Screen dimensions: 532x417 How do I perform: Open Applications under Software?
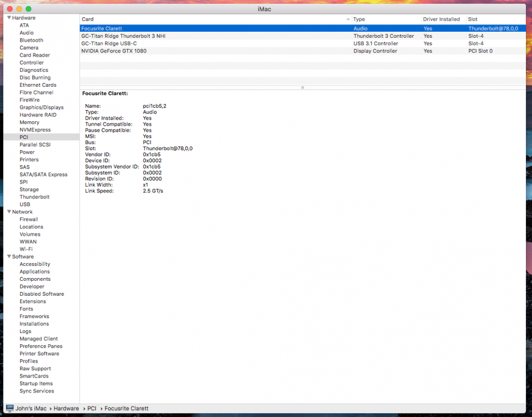(35, 271)
